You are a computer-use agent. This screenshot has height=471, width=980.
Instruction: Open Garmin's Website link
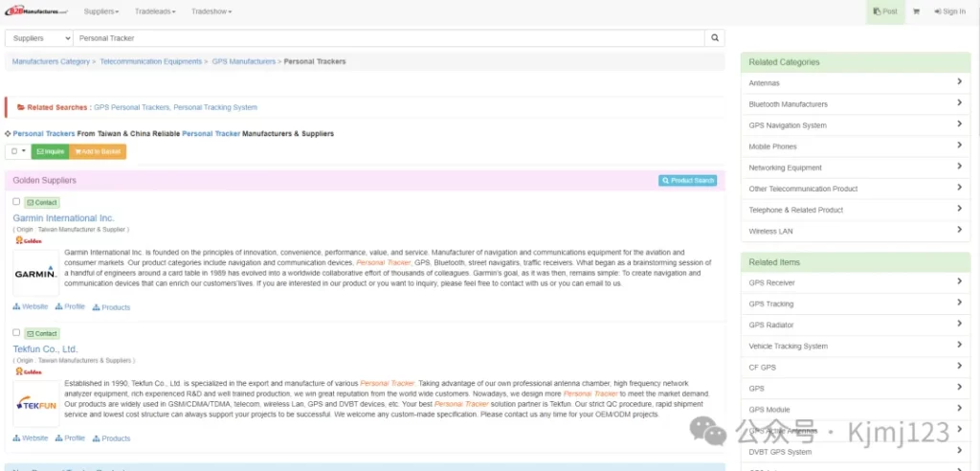click(31, 306)
